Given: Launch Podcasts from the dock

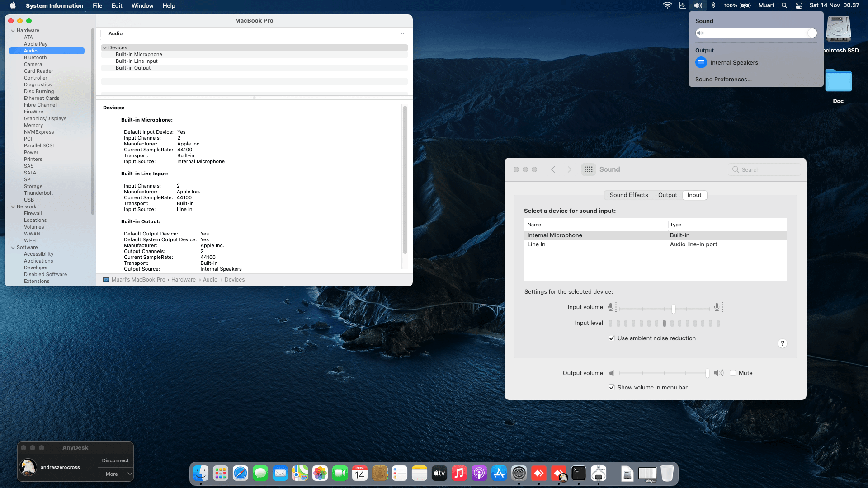Looking at the screenshot, I should (479, 473).
